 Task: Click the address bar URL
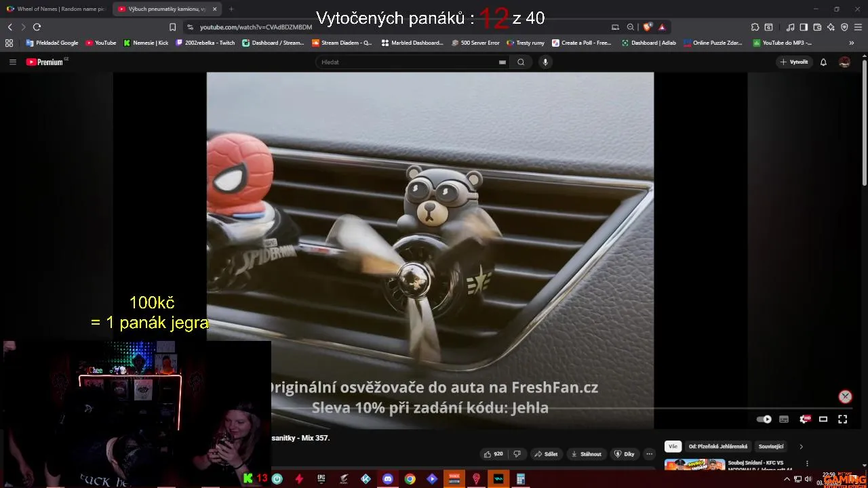tap(256, 27)
